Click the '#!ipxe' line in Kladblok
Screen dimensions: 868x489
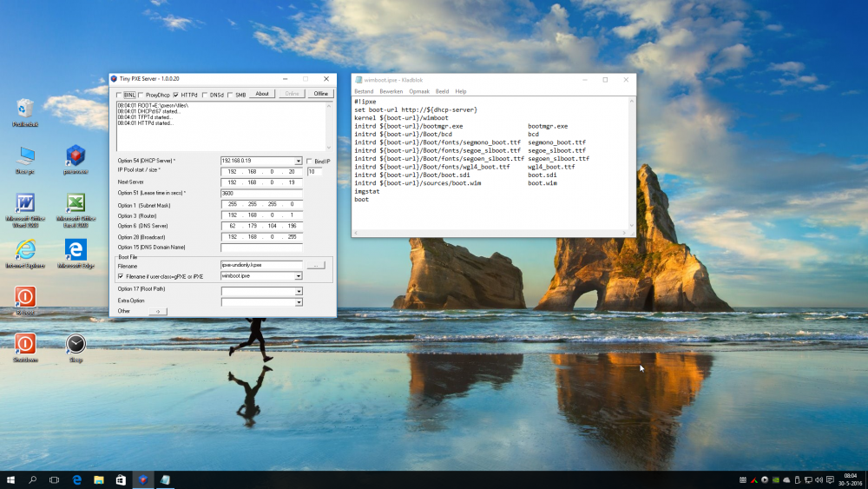point(365,102)
